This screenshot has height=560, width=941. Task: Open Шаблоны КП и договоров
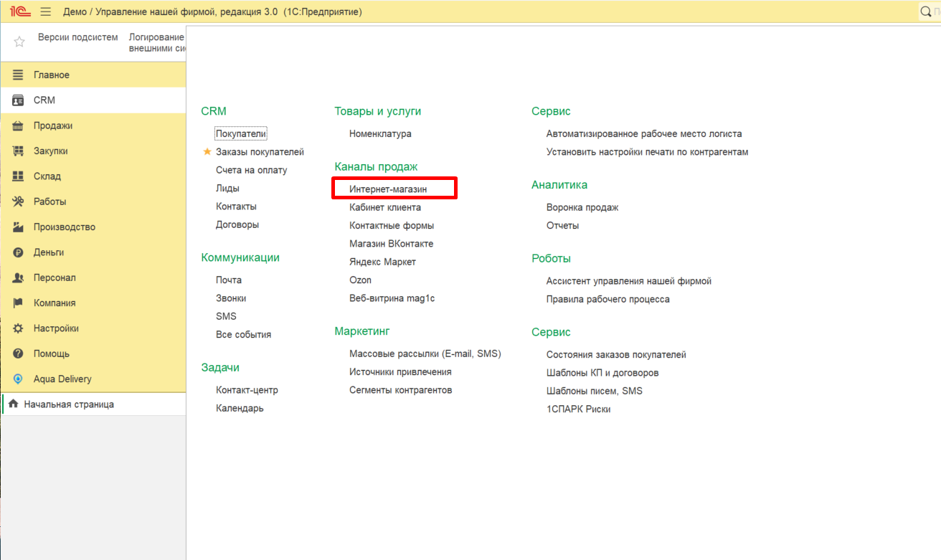coord(602,373)
